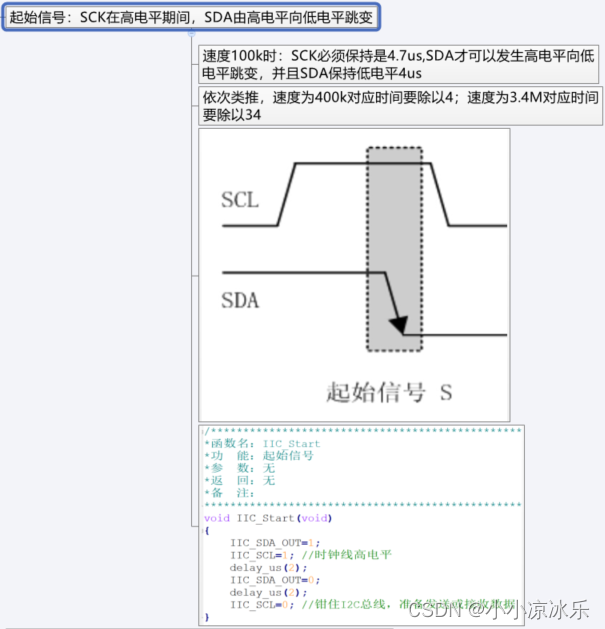Open the IIC_Start code snippet image
Image resolution: width=605 pixels, height=629 pixels.
(361, 525)
